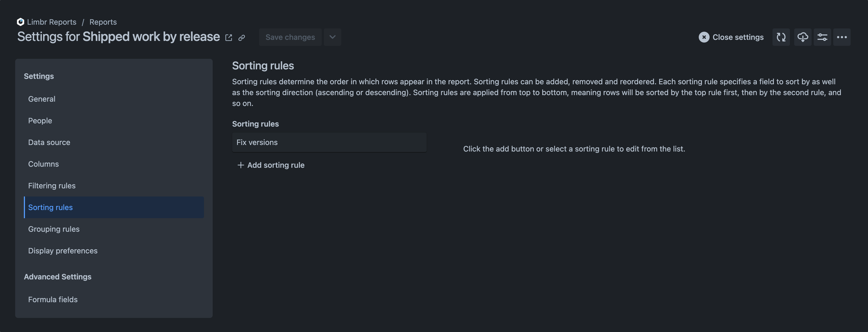Click the Limbr Reports logo

(x=20, y=22)
